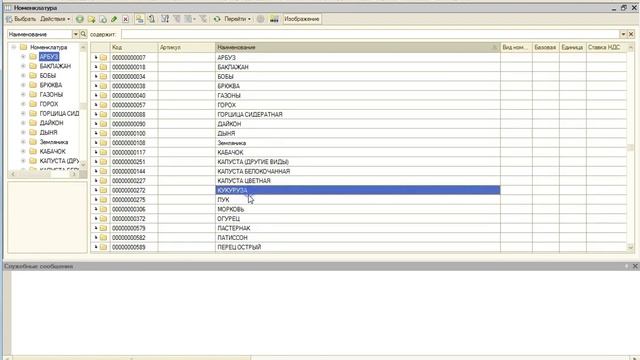
Task: Click the Изображение button
Action: [x=302, y=19]
